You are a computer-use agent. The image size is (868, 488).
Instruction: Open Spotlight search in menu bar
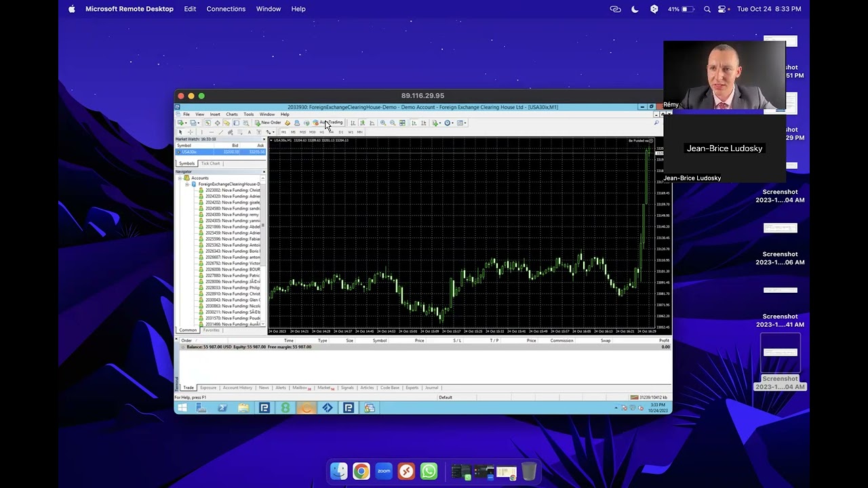pyautogui.click(x=707, y=9)
